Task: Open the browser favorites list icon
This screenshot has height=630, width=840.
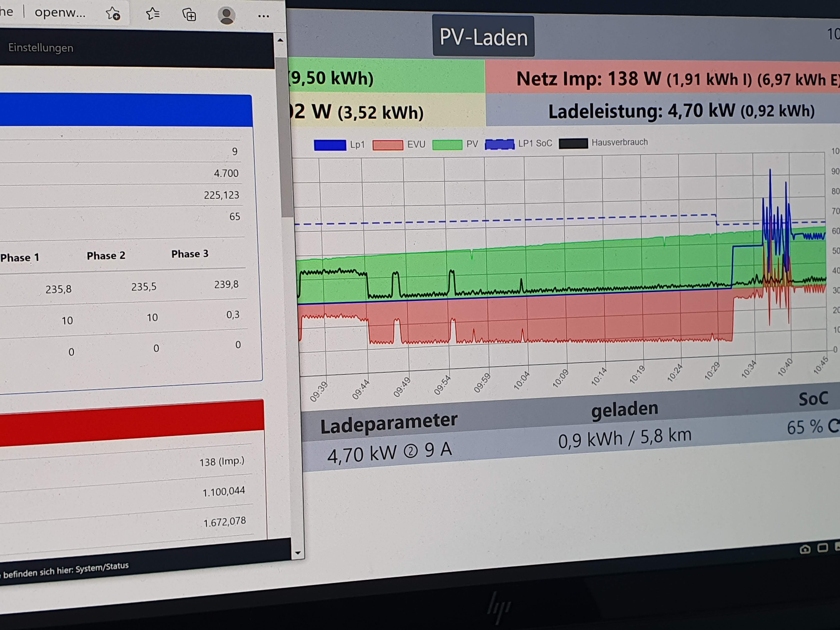Action: (x=153, y=14)
